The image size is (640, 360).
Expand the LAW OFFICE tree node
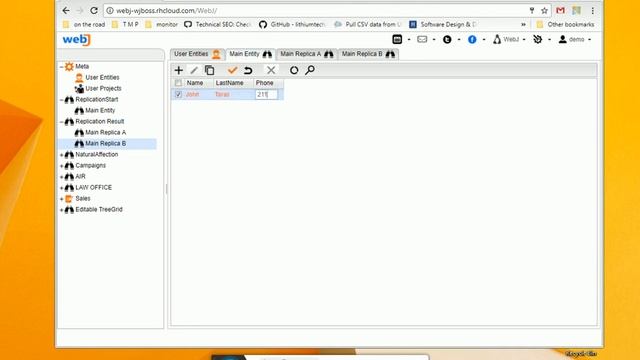click(62, 188)
